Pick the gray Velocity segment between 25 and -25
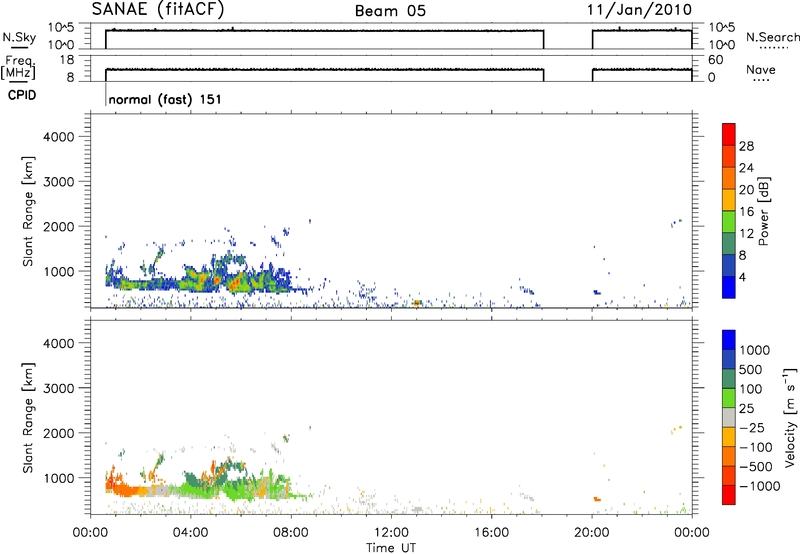 pyautogui.click(x=729, y=417)
